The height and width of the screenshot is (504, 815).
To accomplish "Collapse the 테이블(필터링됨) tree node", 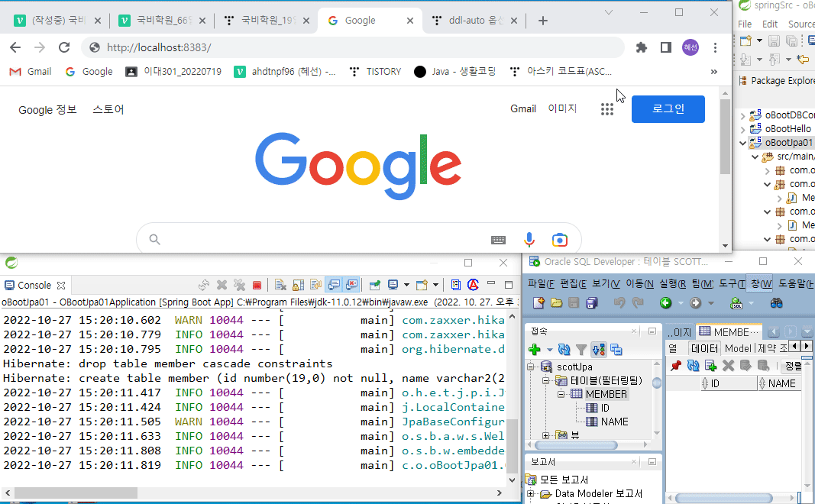I will tap(546, 381).
